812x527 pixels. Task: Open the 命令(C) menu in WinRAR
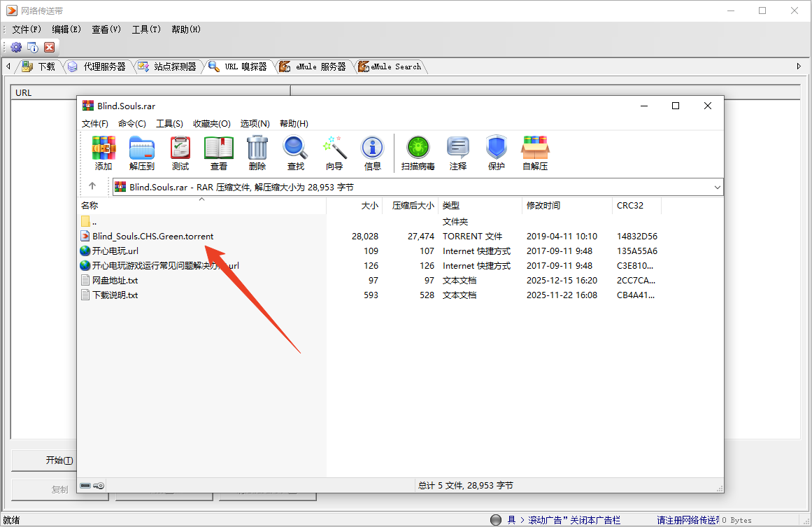[x=131, y=124]
